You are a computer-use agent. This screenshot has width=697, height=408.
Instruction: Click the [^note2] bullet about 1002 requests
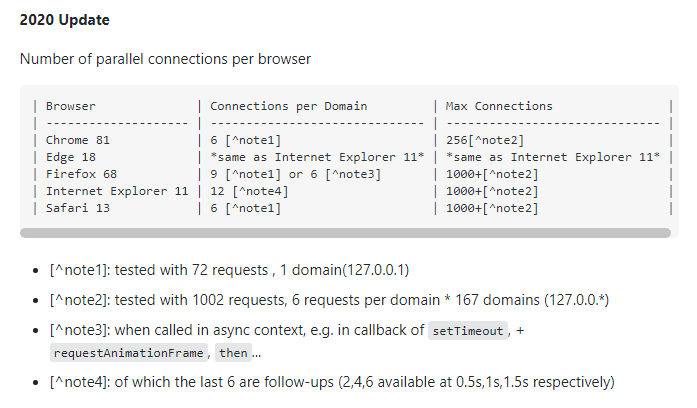click(329, 300)
